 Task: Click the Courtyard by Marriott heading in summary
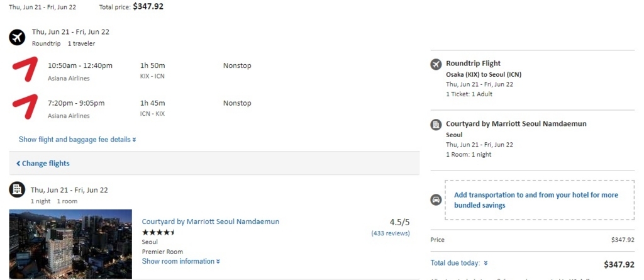pyautogui.click(x=516, y=124)
